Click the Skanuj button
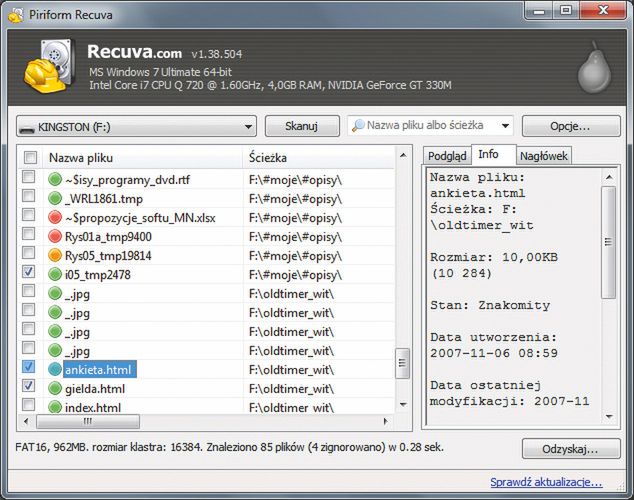Image resolution: width=634 pixels, height=500 pixels. tap(302, 126)
